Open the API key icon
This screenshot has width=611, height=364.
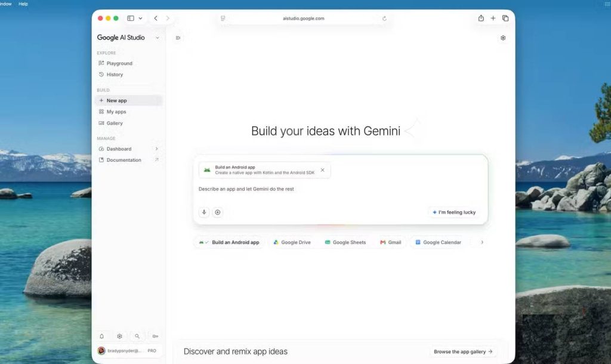pyautogui.click(x=155, y=337)
